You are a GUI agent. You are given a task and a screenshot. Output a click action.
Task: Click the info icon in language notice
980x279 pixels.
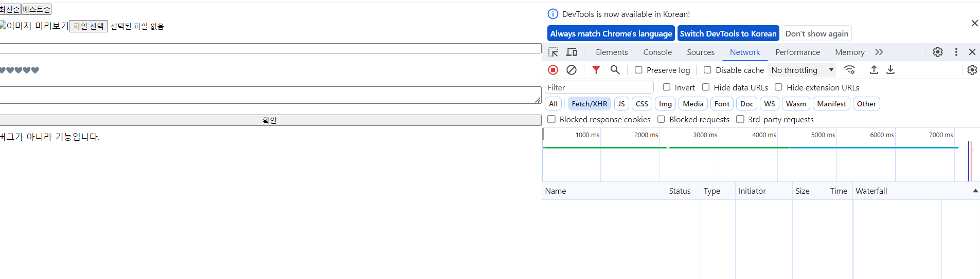pos(553,14)
